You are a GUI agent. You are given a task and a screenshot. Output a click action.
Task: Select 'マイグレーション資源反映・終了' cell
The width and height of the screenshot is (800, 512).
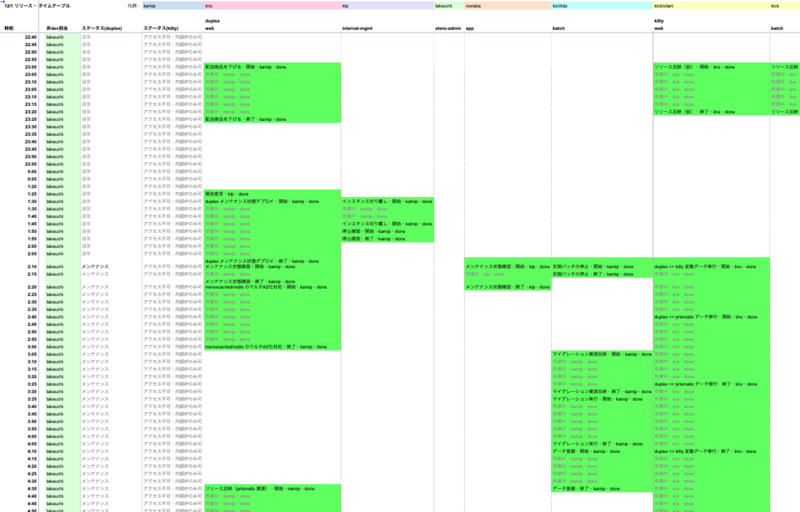coord(602,392)
